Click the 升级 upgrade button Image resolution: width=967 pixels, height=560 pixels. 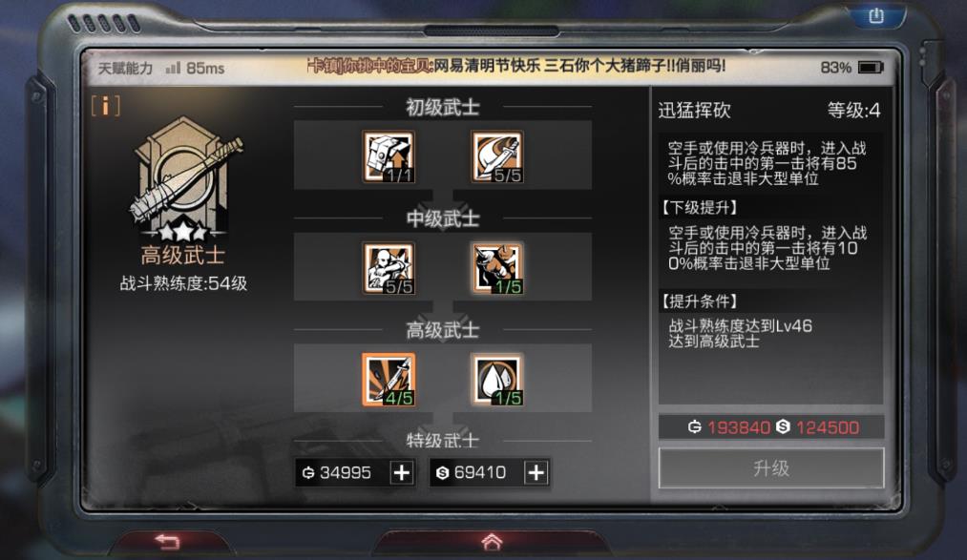771,468
